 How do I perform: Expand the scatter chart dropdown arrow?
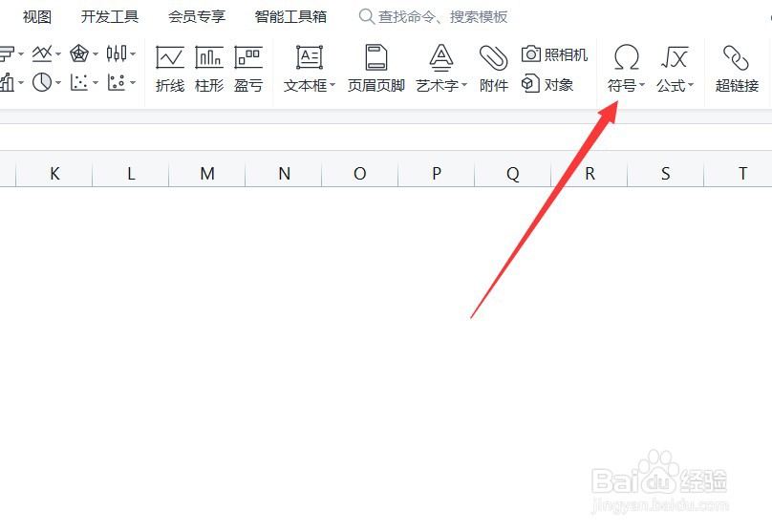click(x=96, y=83)
